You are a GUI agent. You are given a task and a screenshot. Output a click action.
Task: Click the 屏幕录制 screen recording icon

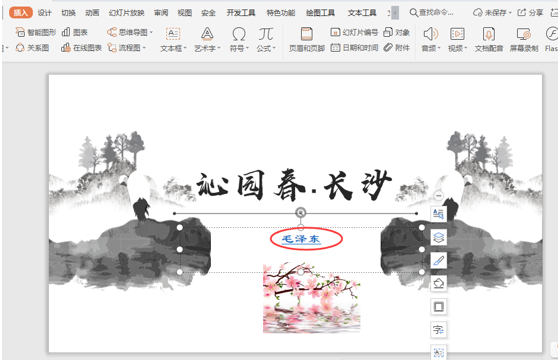524,34
